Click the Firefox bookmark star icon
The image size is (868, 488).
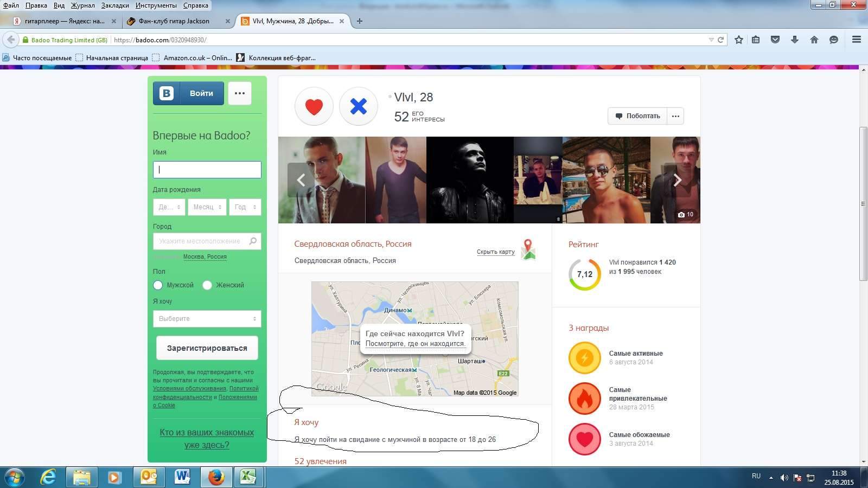pyautogui.click(x=738, y=40)
